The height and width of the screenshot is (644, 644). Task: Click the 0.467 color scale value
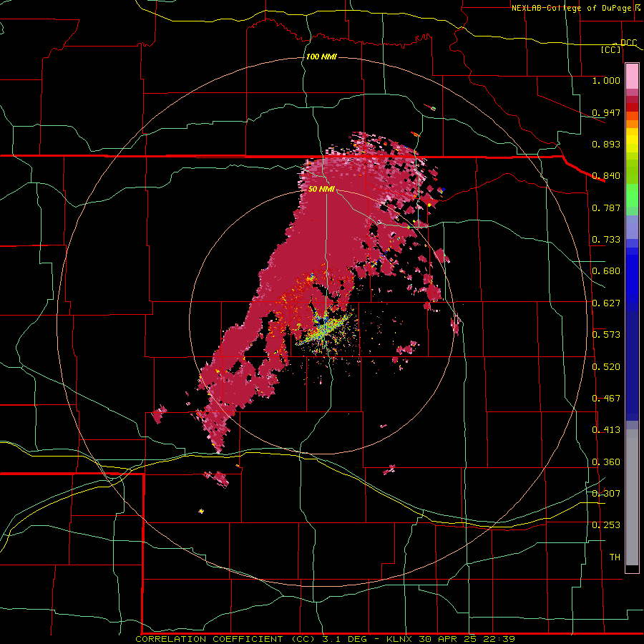pos(606,399)
